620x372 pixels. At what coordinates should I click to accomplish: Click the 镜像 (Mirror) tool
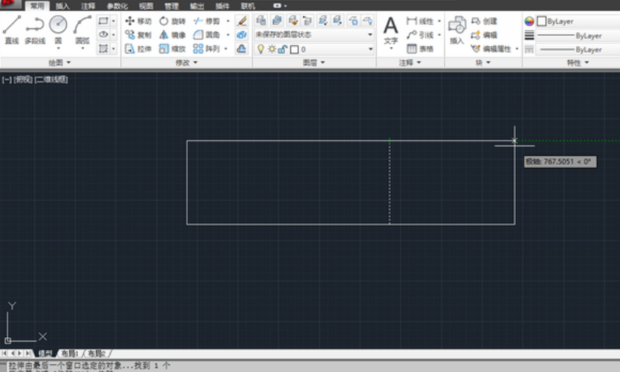(172, 35)
